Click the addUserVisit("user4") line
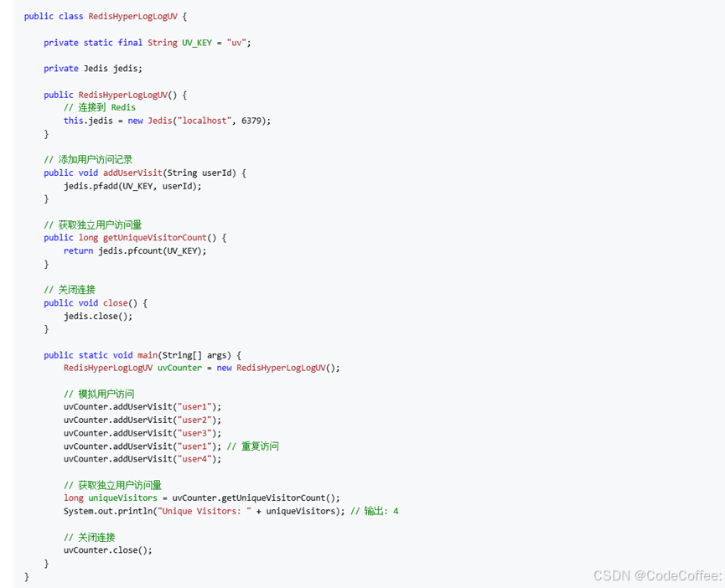 click(x=142, y=459)
